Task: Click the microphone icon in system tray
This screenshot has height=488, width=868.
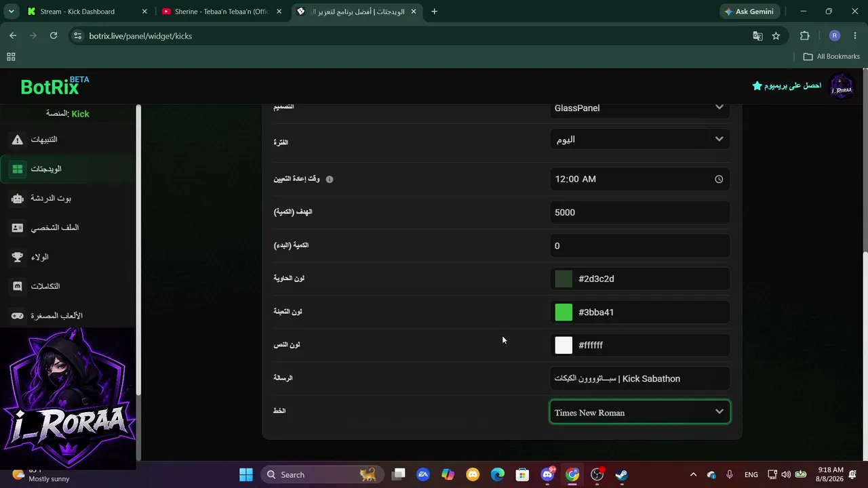Action: point(730,474)
